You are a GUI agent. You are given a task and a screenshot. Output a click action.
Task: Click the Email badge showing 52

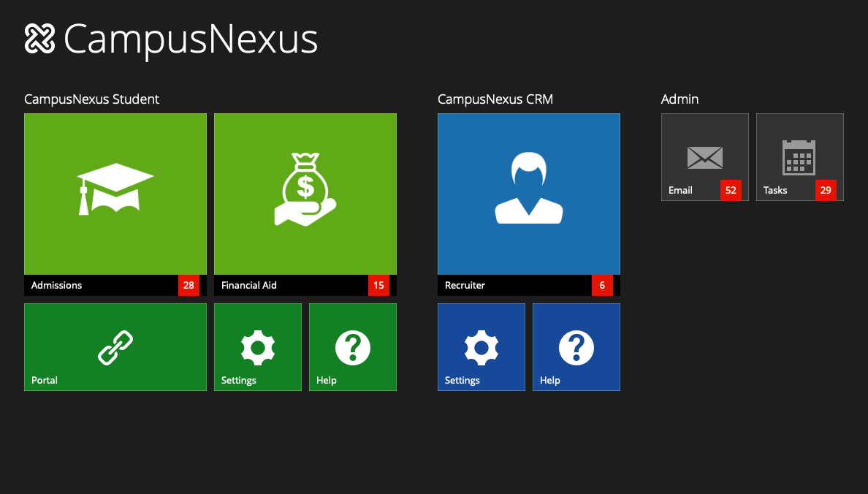coord(731,190)
